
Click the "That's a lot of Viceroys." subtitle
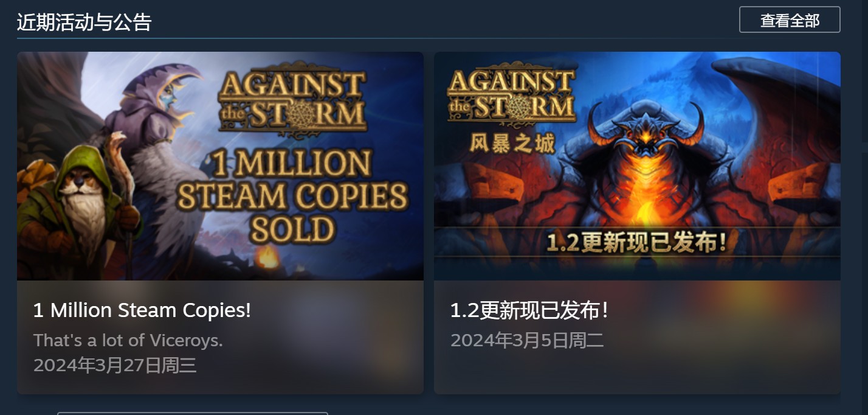point(128,340)
